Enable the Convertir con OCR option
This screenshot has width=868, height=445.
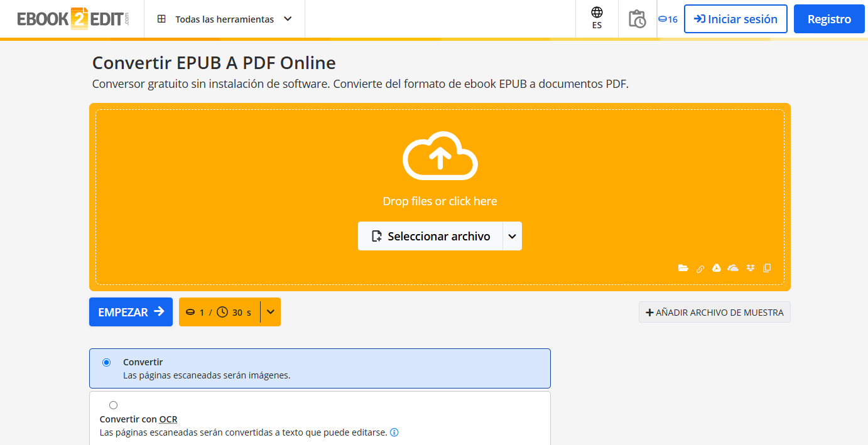[x=114, y=405]
